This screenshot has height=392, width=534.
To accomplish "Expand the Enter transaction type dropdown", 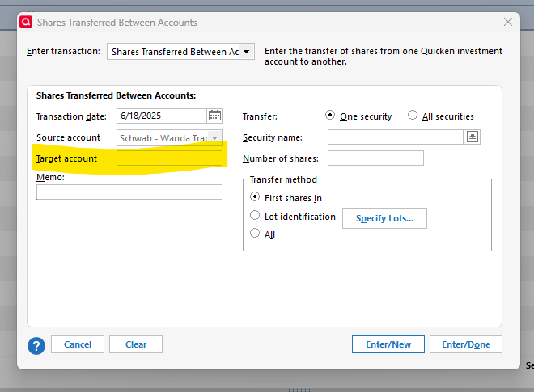I will coord(247,52).
